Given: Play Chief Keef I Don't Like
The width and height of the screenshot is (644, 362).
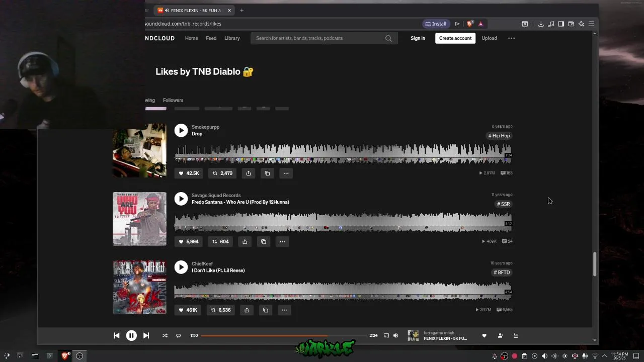Looking at the screenshot, I should [x=181, y=267].
